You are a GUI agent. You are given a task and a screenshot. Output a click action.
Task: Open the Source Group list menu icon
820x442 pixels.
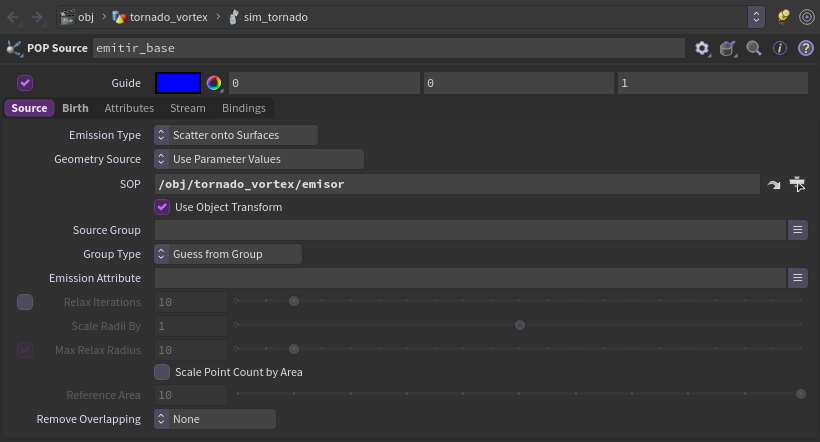pos(798,230)
